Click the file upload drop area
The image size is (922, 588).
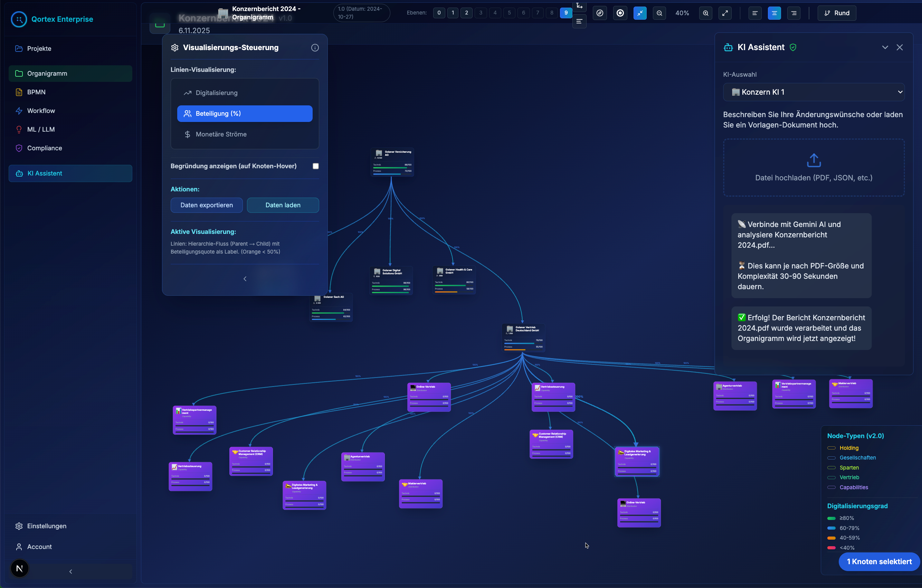(x=814, y=168)
